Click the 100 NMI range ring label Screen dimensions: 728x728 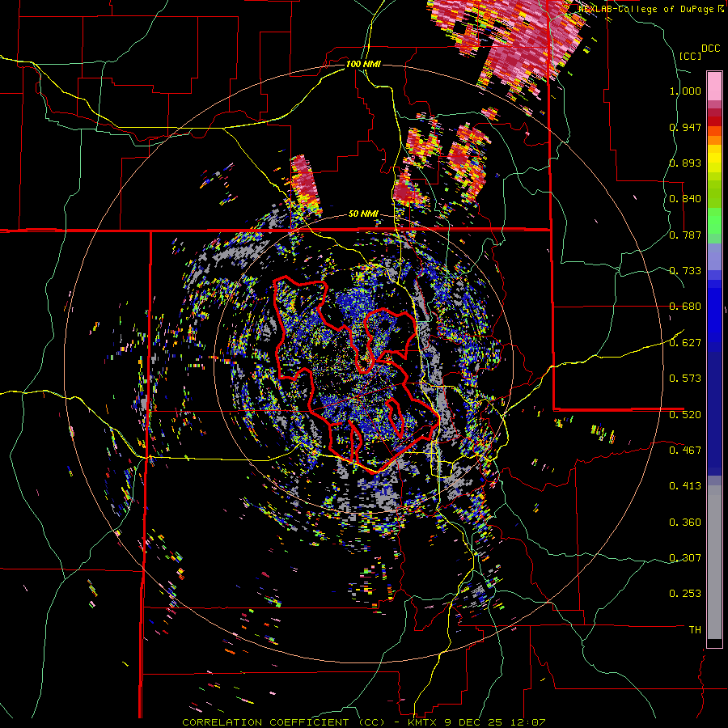tap(363, 64)
